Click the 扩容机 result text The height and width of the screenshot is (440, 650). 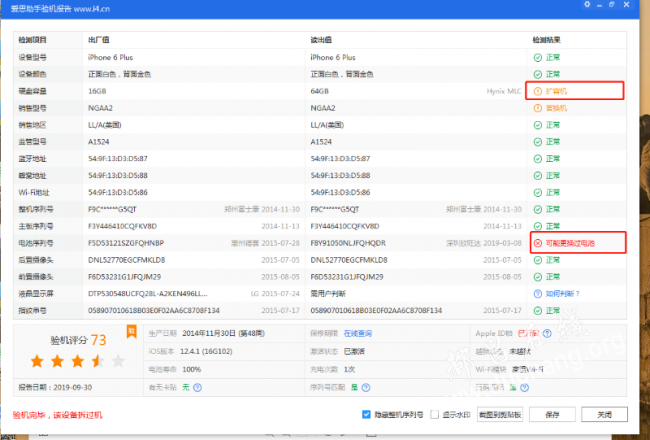click(x=556, y=91)
